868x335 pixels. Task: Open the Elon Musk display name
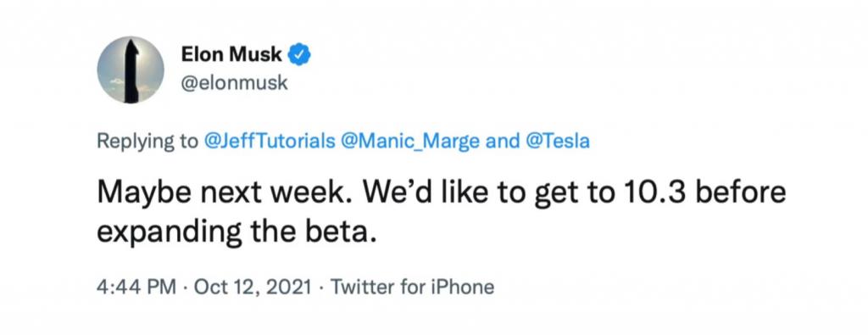coord(232,55)
